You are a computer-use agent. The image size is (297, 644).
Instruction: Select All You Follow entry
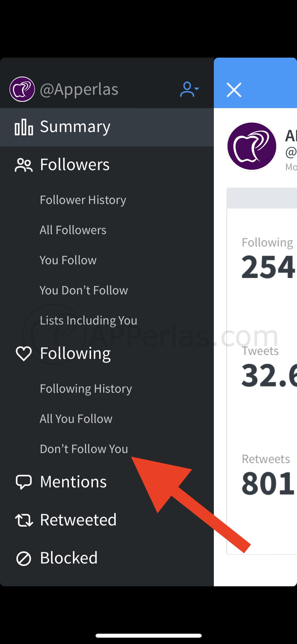76,419
